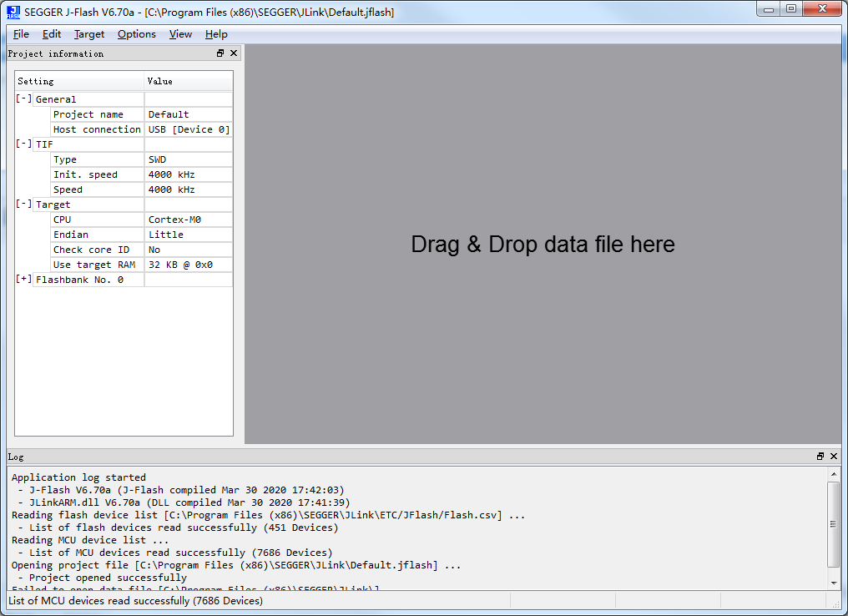Click the USB [Device 0] value

tap(189, 129)
